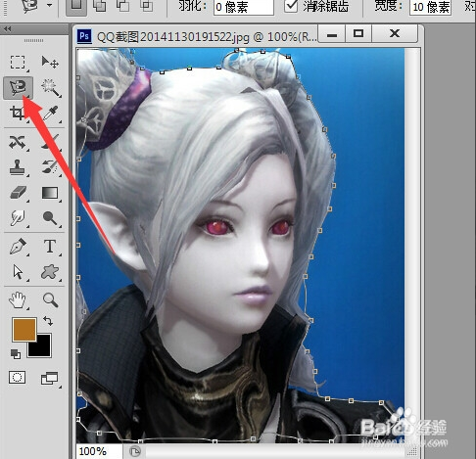Click the document window resize grip
The height and width of the screenshot is (459, 476).
coord(412,452)
